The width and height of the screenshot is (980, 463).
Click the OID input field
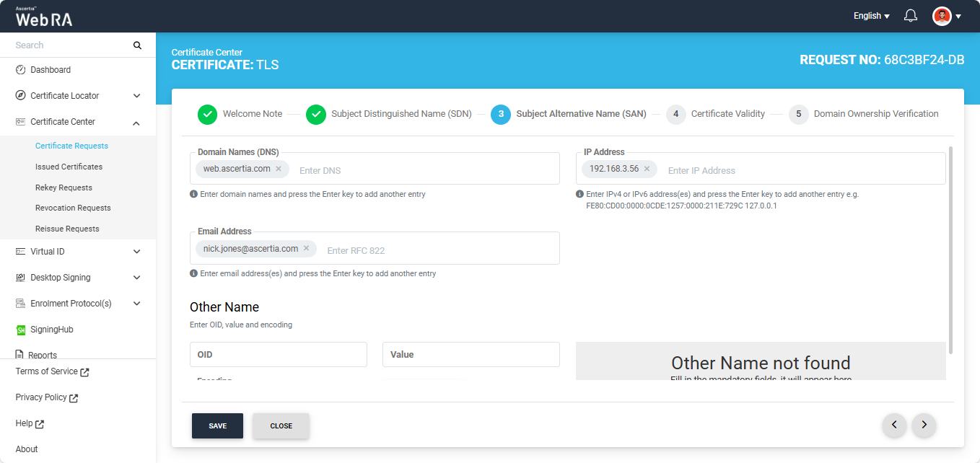click(278, 355)
